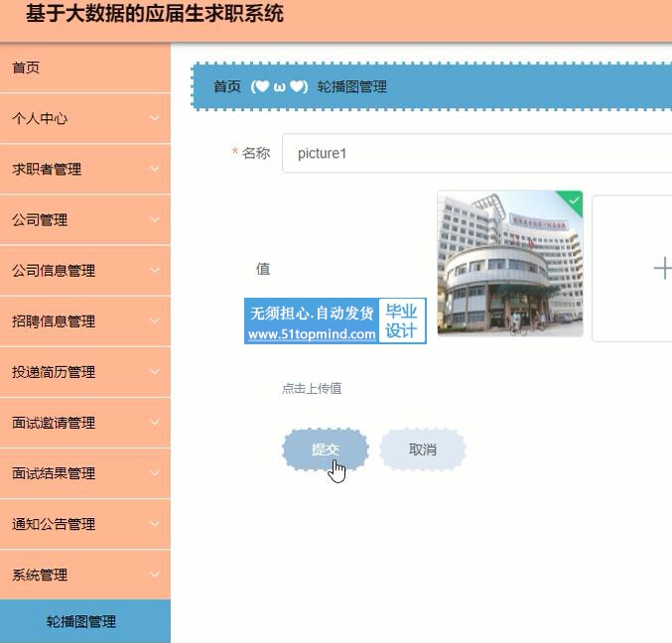Open the 面试邀请管理 sidebar item
The image size is (672, 643).
click(x=84, y=423)
